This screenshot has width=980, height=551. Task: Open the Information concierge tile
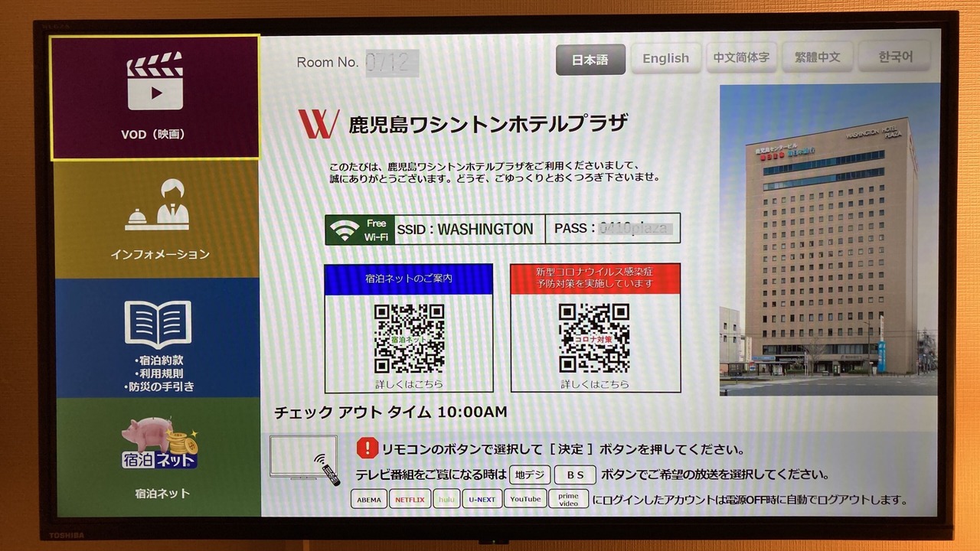coord(157,220)
